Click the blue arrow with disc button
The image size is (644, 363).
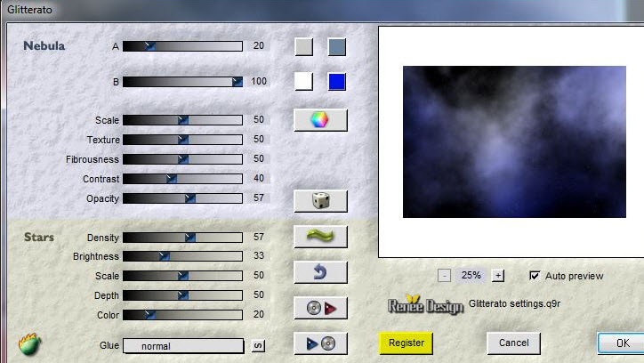tap(320, 343)
